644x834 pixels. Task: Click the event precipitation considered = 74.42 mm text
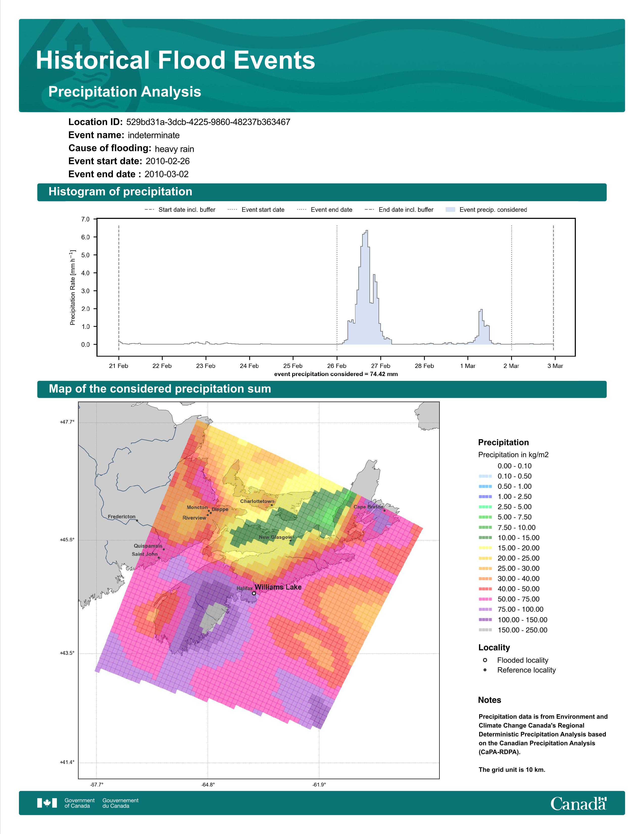point(336,374)
